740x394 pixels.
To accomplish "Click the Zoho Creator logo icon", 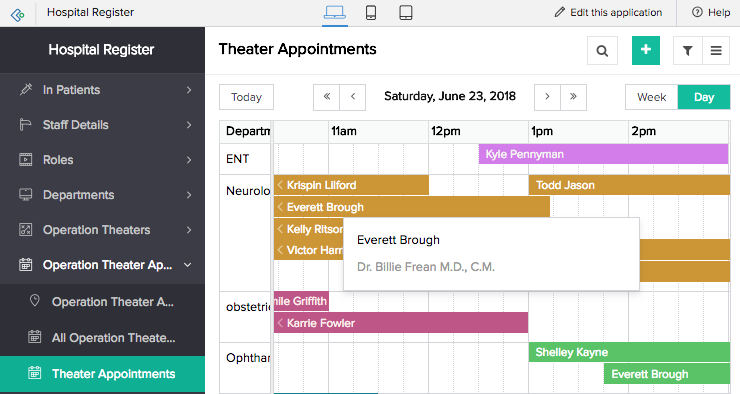I will coord(18,15).
